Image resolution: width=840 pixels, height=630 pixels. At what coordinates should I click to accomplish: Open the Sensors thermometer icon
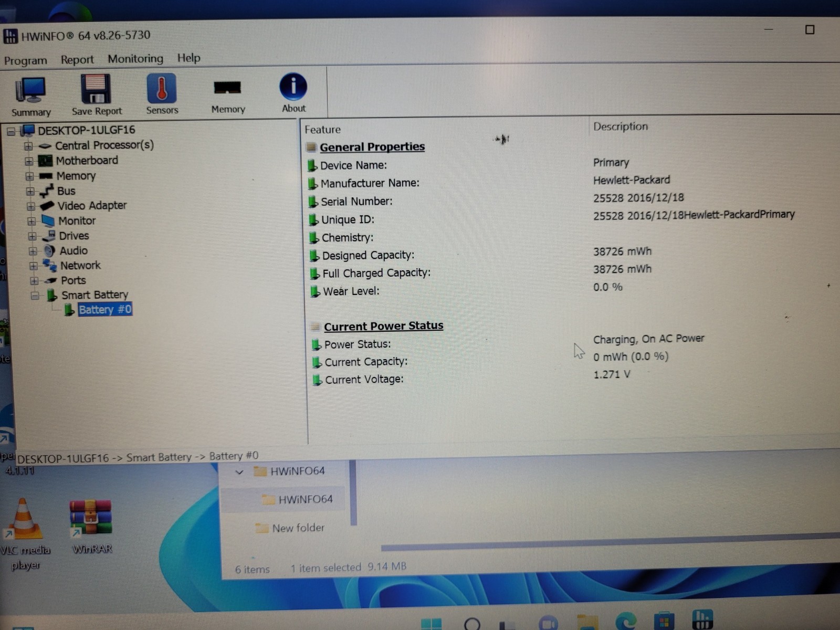[162, 93]
